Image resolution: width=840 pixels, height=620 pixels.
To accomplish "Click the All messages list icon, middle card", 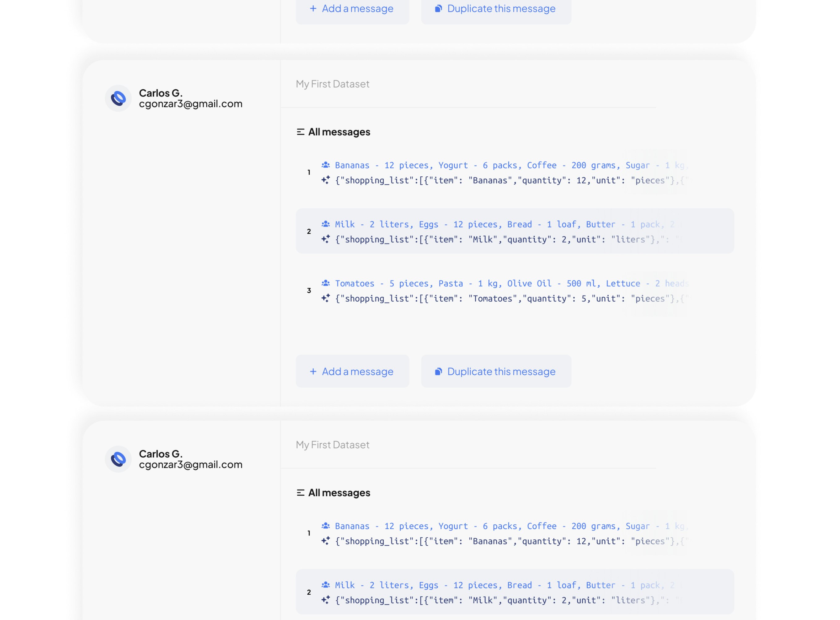I will (x=300, y=132).
